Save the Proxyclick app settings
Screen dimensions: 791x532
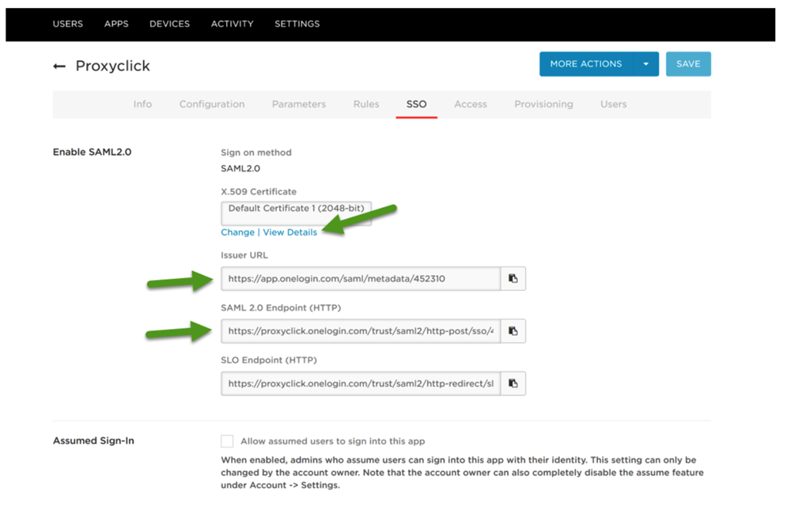[x=688, y=64]
